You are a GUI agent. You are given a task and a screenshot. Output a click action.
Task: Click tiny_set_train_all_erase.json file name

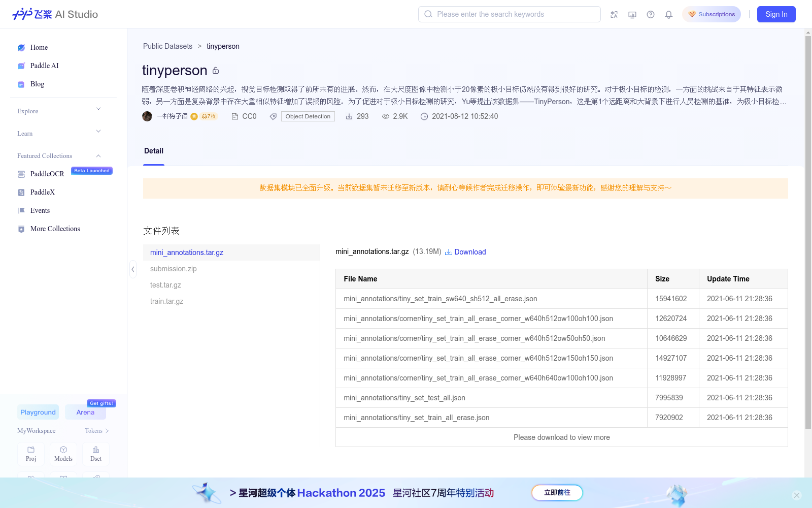pyautogui.click(x=417, y=418)
